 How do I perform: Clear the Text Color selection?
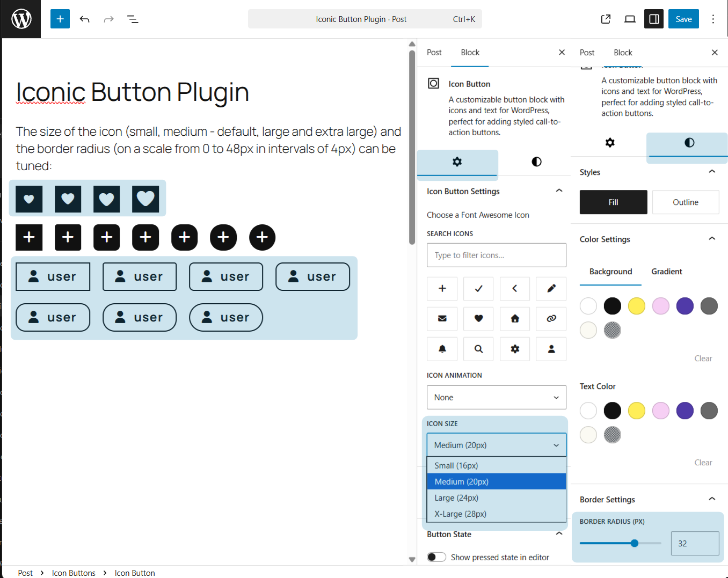pyautogui.click(x=703, y=463)
